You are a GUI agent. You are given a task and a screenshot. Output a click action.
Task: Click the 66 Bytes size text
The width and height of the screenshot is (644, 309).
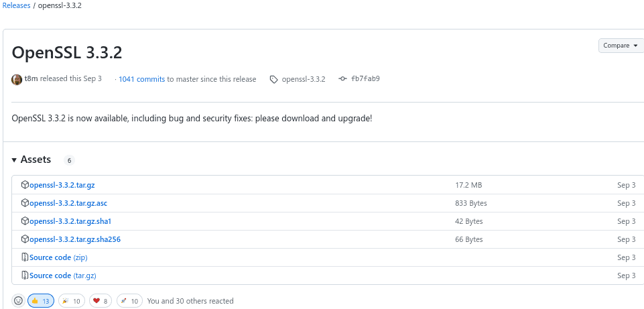coord(468,239)
